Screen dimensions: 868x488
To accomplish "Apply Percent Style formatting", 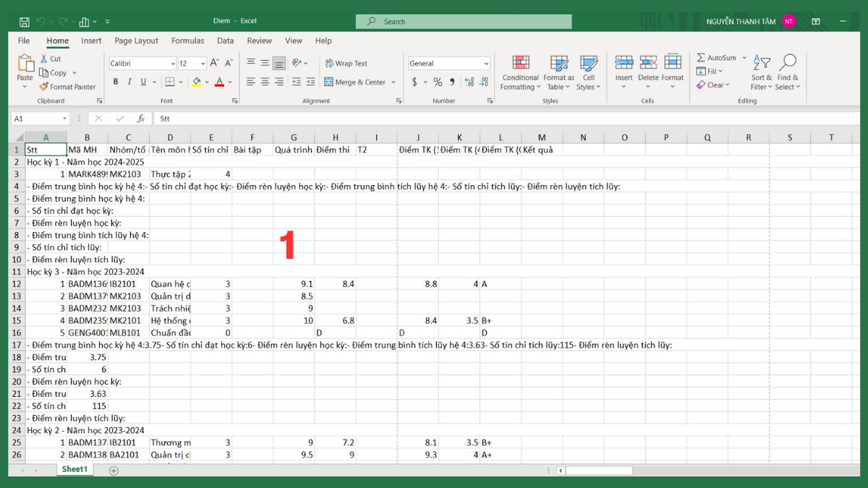I will (x=438, y=82).
